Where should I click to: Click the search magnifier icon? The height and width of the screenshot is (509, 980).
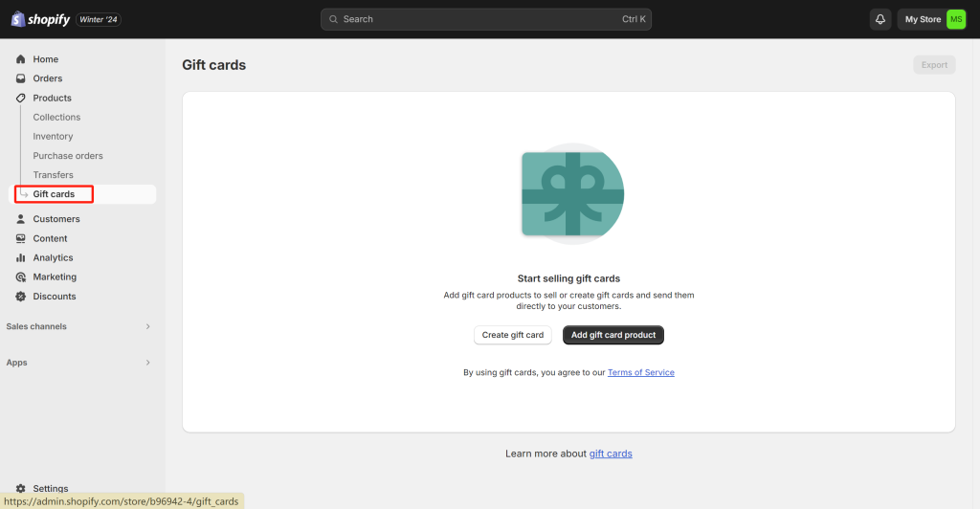(334, 19)
